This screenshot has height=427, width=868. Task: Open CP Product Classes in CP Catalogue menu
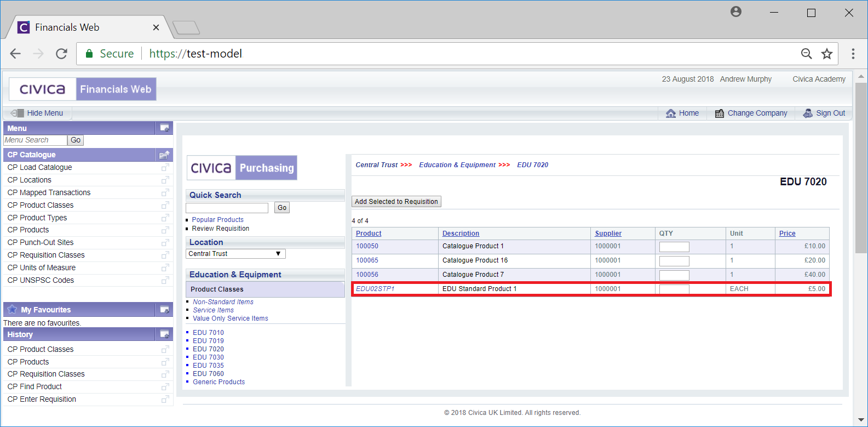(41, 205)
